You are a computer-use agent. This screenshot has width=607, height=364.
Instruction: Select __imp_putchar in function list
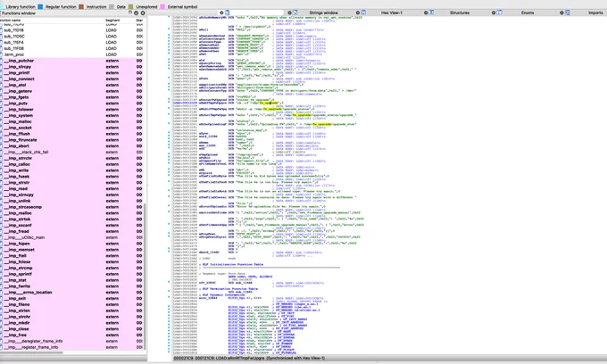pos(71,61)
